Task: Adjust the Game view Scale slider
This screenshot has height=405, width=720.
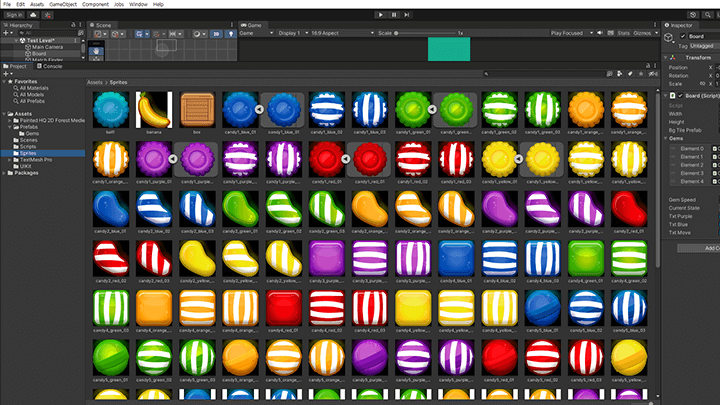Action: point(426,33)
